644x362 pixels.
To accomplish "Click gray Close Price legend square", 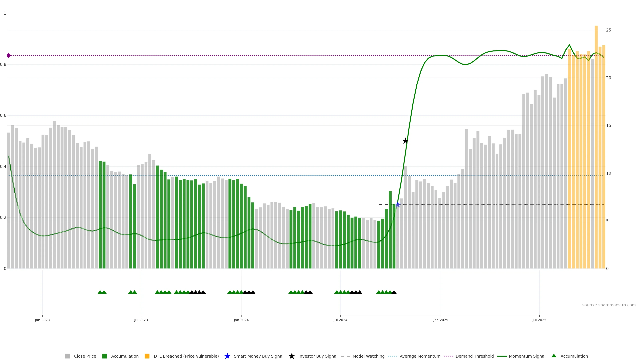I will click(67, 356).
